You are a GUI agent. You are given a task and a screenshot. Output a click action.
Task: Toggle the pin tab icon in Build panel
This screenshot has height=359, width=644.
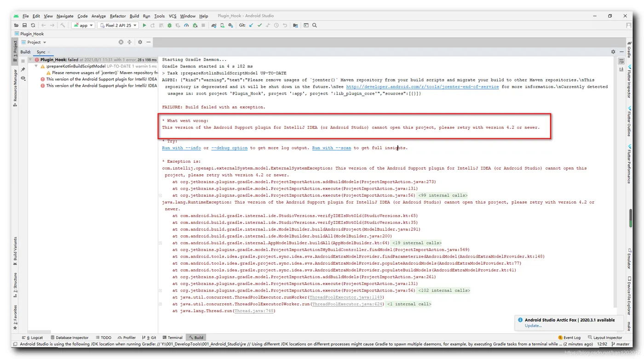click(x=23, y=70)
